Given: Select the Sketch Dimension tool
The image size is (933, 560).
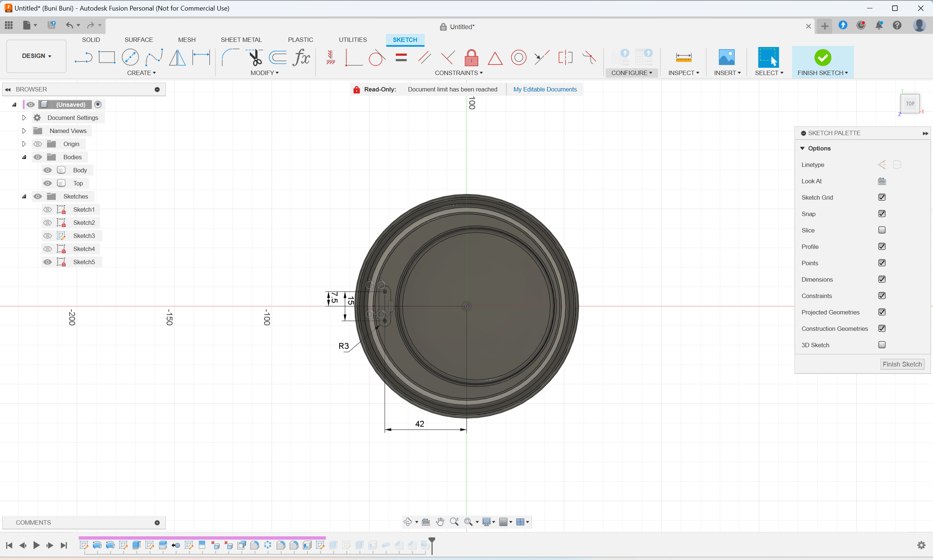Looking at the screenshot, I should [201, 57].
